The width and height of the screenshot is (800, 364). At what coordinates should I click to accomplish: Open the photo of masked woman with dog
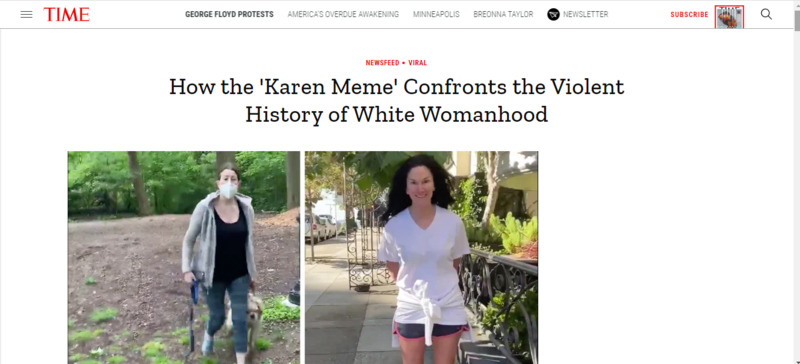pyautogui.click(x=184, y=257)
